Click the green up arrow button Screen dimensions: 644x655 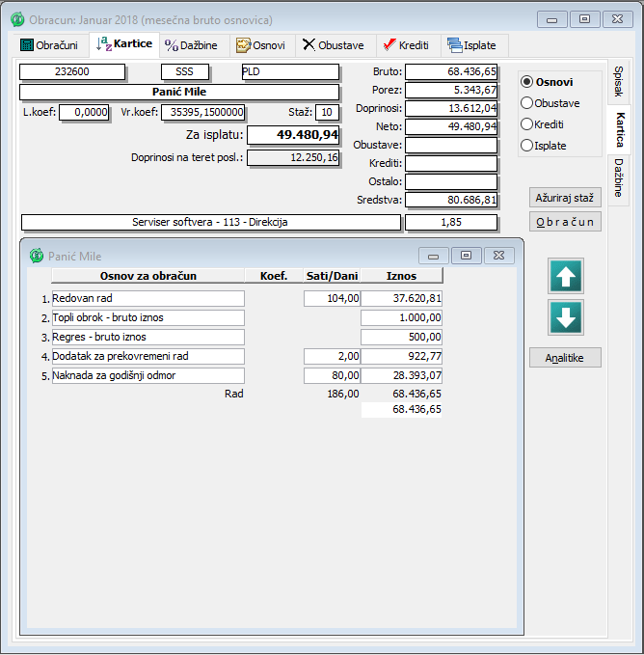click(566, 276)
